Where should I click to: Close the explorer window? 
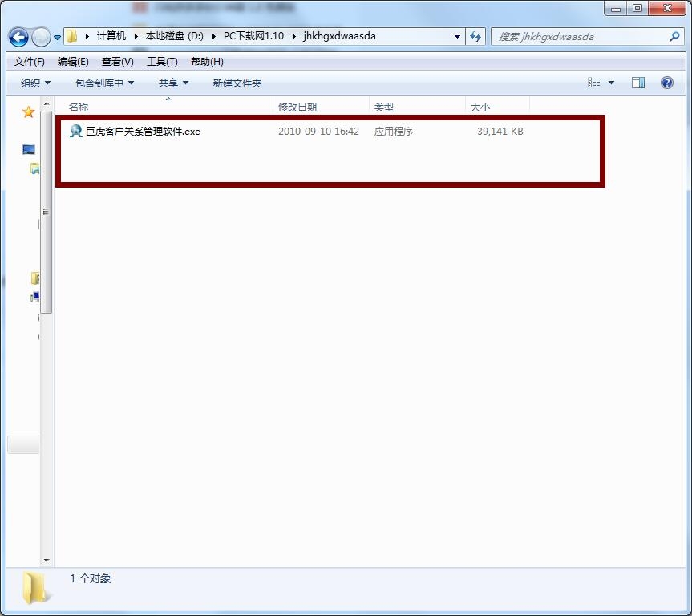pyautogui.click(x=667, y=8)
